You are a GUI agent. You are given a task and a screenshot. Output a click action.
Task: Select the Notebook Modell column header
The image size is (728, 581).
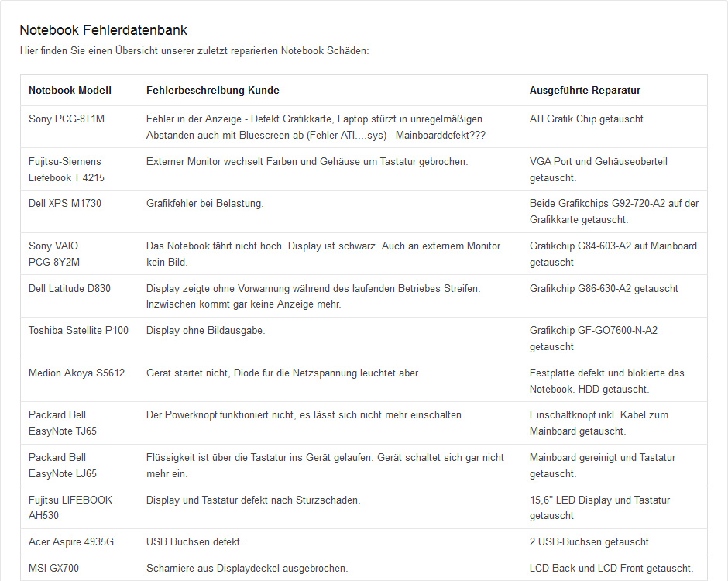click(x=70, y=90)
